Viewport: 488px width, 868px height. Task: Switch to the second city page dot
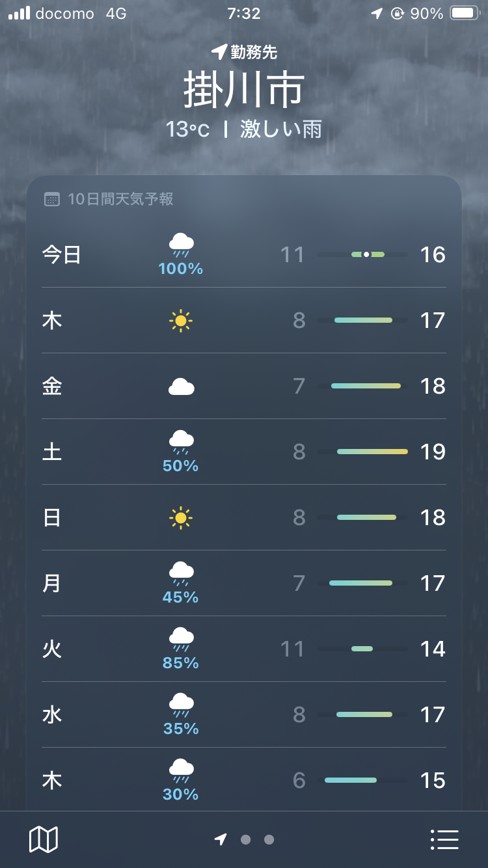pyautogui.click(x=245, y=839)
